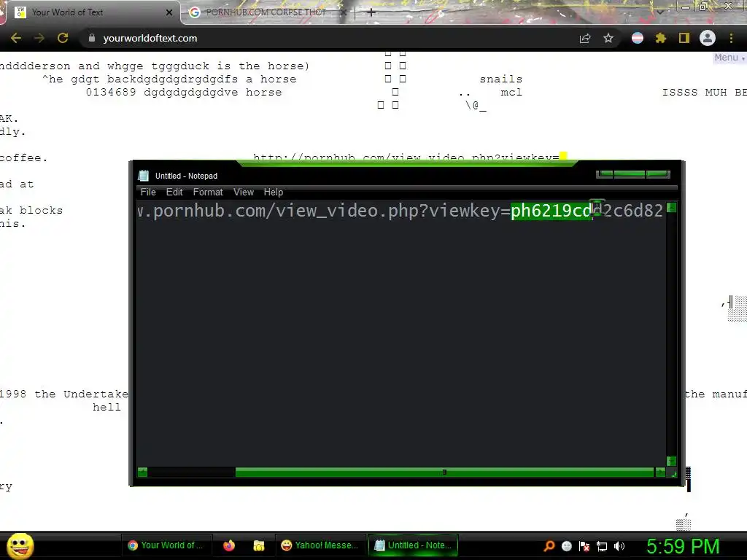
Task: Open Notepad Help menu
Action: 274,192
